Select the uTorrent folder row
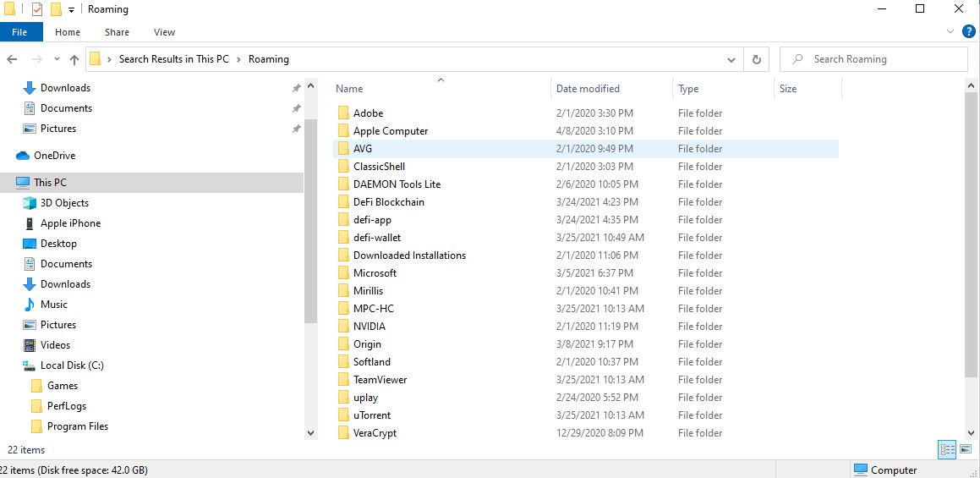Viewport: 980px width, 478px height. click(587, 415)
